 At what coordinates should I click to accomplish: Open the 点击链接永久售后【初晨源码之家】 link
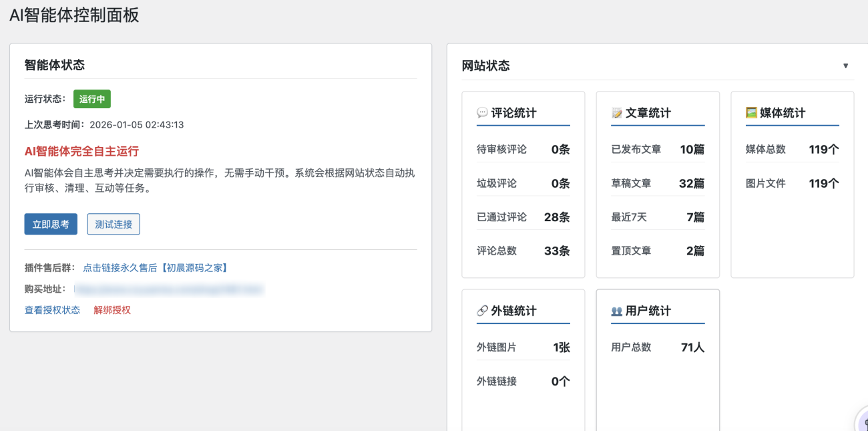156,268
